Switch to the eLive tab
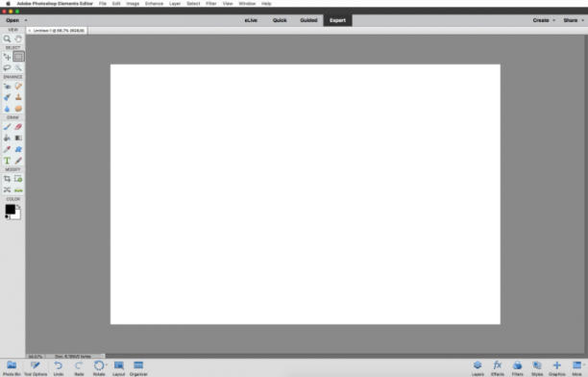588x377 pixels. (251, 20)
